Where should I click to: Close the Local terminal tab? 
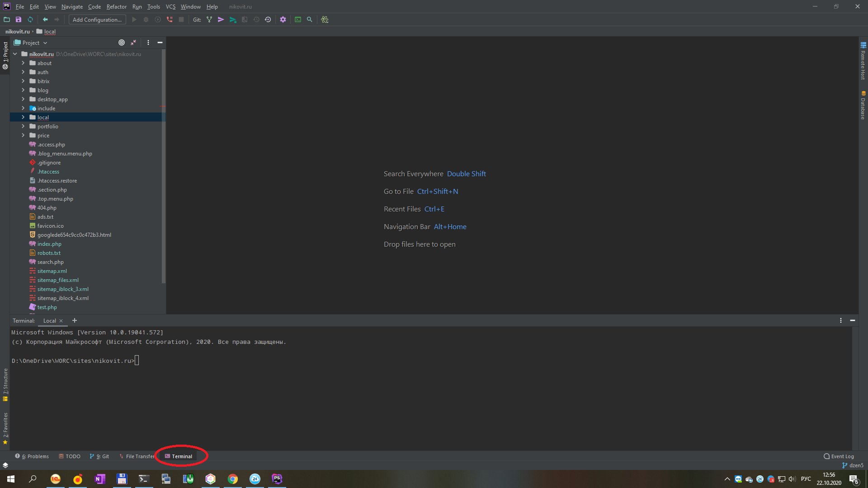(x=61, y=321)
